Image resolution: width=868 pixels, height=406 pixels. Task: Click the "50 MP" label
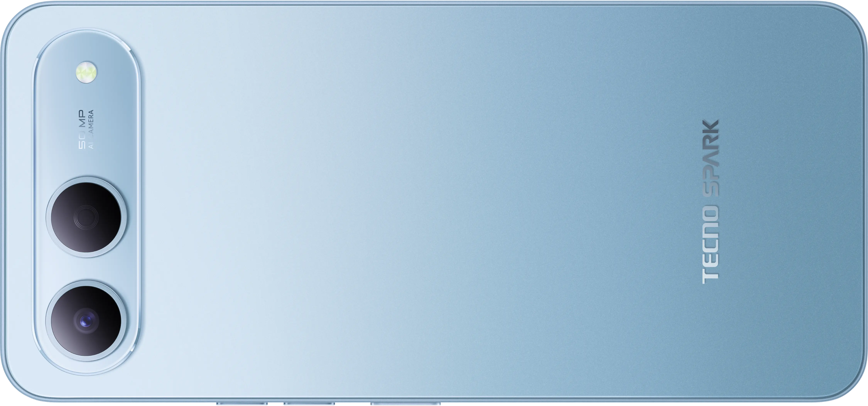(x=82, y=130)
